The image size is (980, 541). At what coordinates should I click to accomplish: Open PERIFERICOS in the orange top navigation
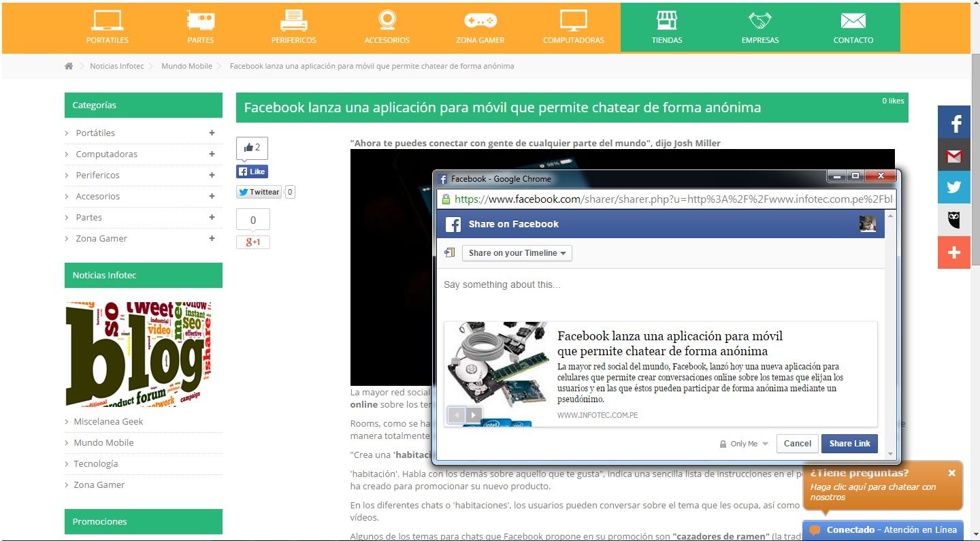click(294, 27)
